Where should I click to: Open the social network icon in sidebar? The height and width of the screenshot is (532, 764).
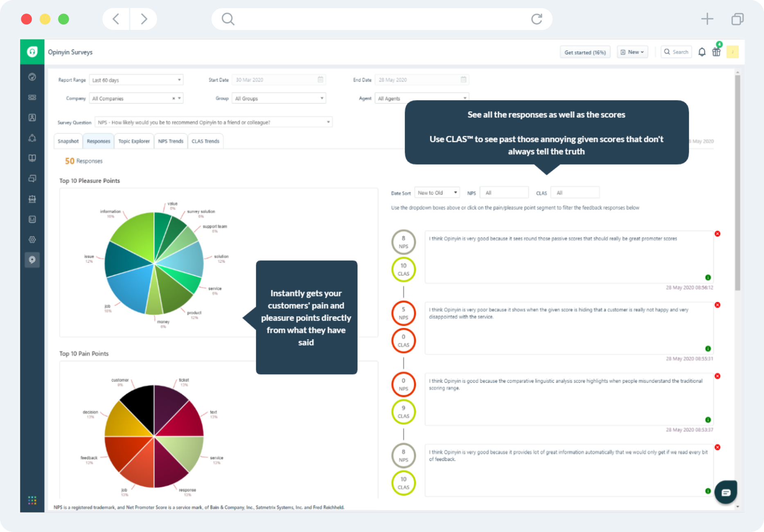pos(32,138)
